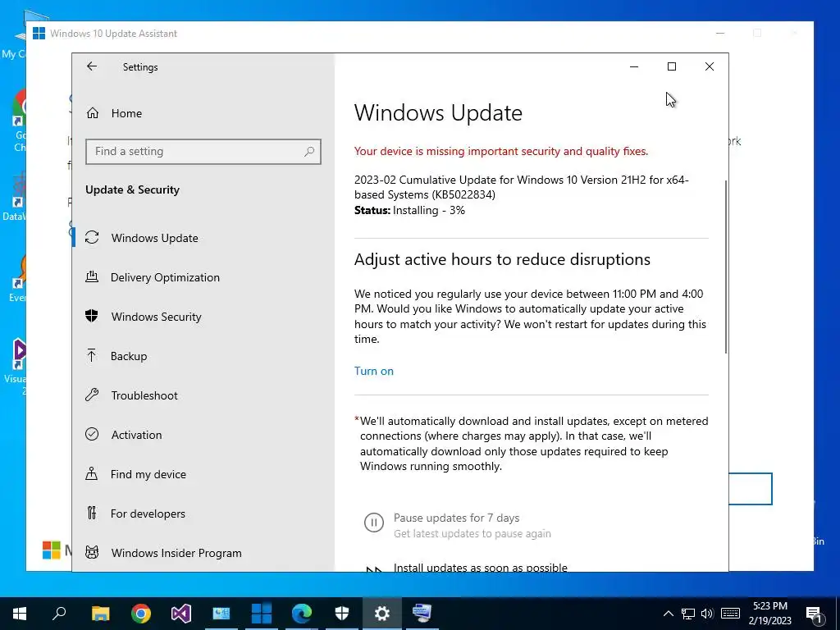Open Microsoft Edge from the taskbar
The image size is (840, 630).
click(302, 614)
